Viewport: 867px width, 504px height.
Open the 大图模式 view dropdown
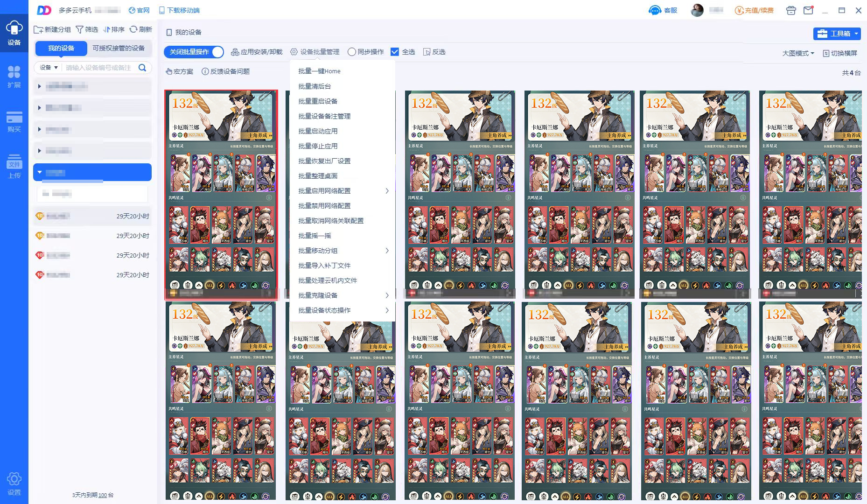[798, 53]
